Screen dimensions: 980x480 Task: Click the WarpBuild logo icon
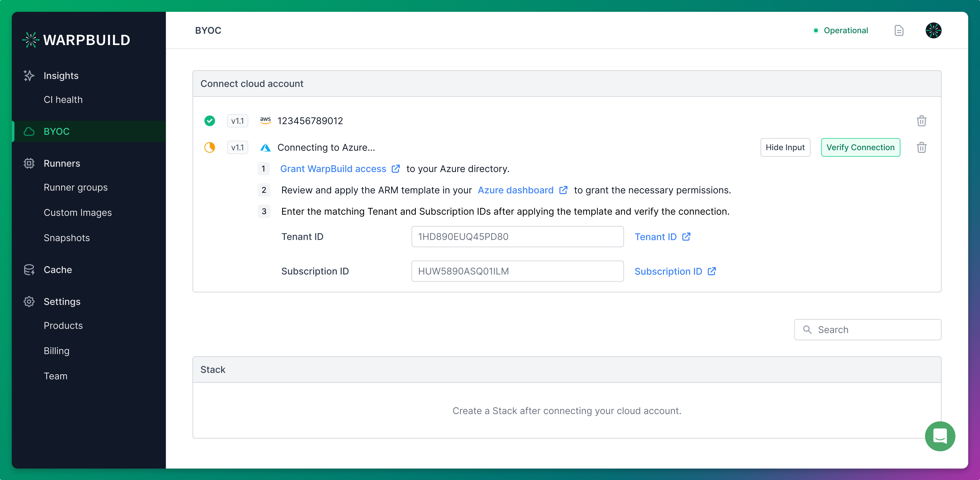(x=32, y=39)
